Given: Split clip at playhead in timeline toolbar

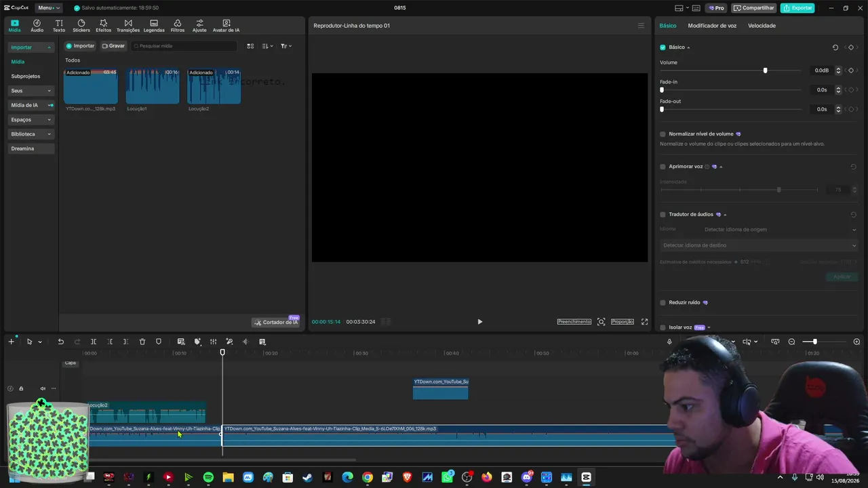Looking at the screenshot, I should (x=94, y=342).
